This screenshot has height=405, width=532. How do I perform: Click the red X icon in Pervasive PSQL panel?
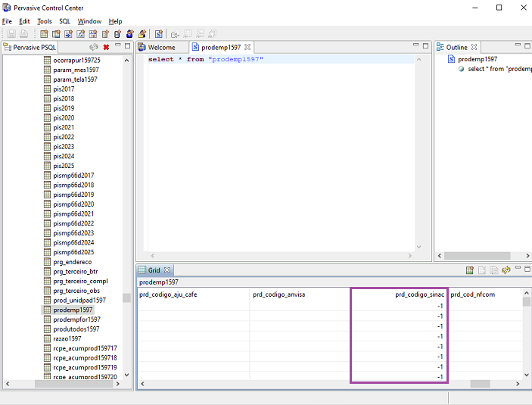point(106,47)
